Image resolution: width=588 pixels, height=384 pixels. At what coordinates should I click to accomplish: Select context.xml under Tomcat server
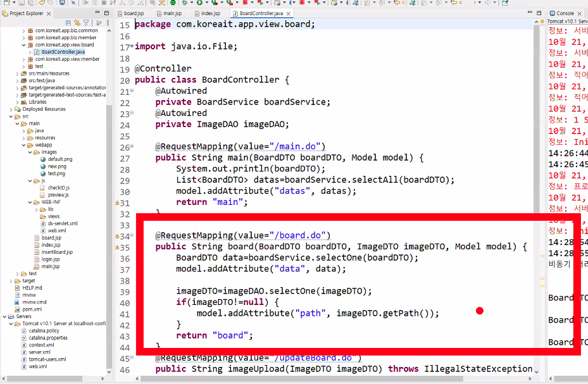click(37, 345)
